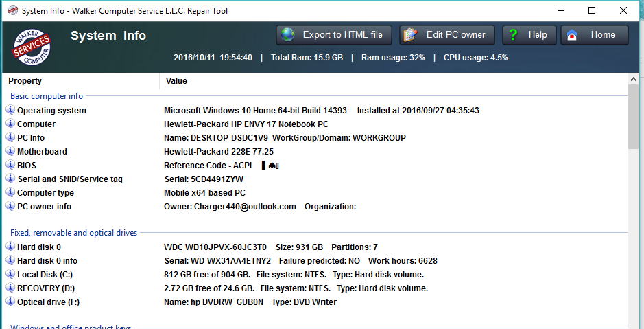Click Serial: WD-WX31AA4ETNY2 hard disk info value
This screenshot has height=329, width=644.
pyautogui.click(x=217, y=261)
